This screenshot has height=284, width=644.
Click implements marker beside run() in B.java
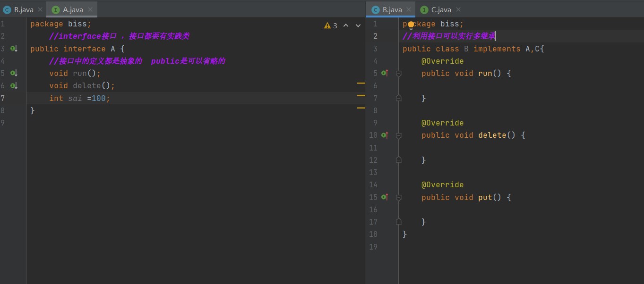[385, 73]
